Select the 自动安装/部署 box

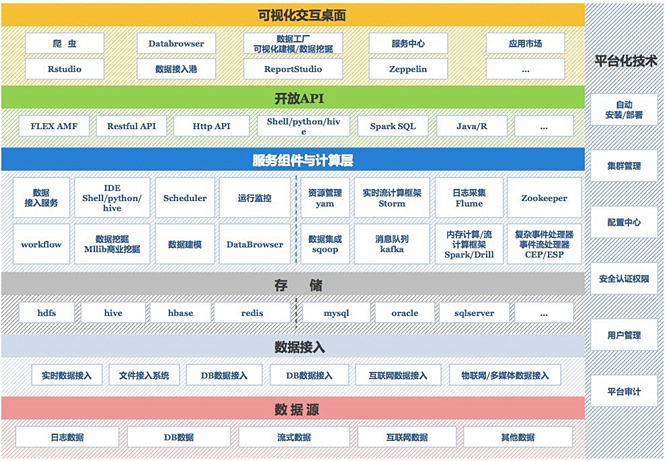click(x=624, y=110)
